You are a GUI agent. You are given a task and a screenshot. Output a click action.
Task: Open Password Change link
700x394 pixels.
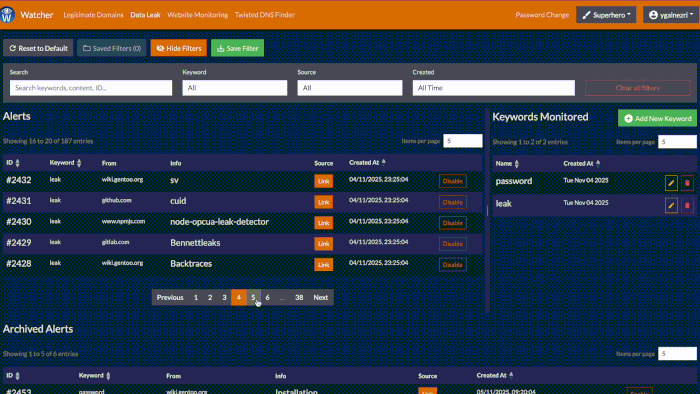click(542, 15)
